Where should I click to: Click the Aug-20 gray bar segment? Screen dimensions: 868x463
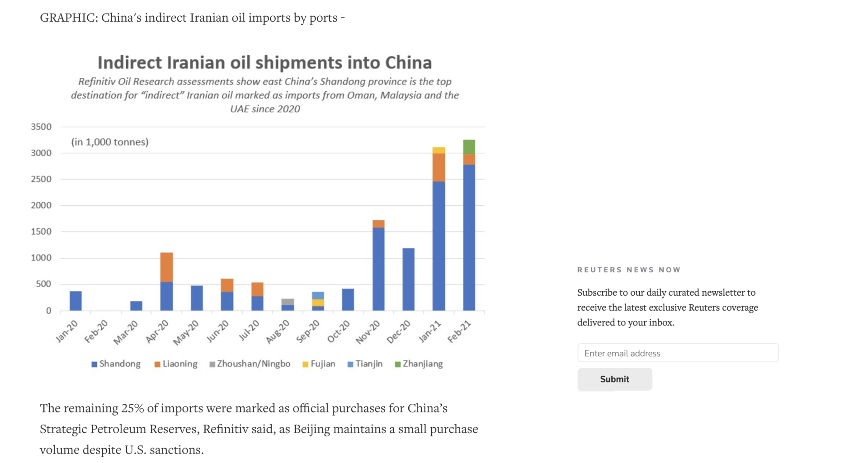288,302
